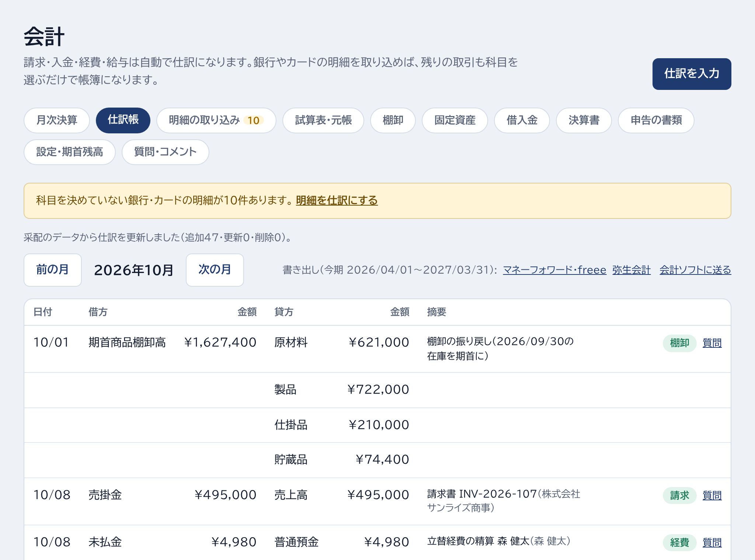The image size is (755, 560).
Task: Select the 売上高 credit cell
Action: [x=291, y=495]
